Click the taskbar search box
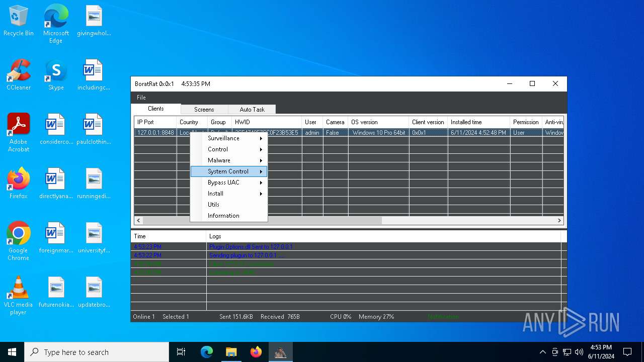The height and width of the screenshot is (362, 644). 97,352
